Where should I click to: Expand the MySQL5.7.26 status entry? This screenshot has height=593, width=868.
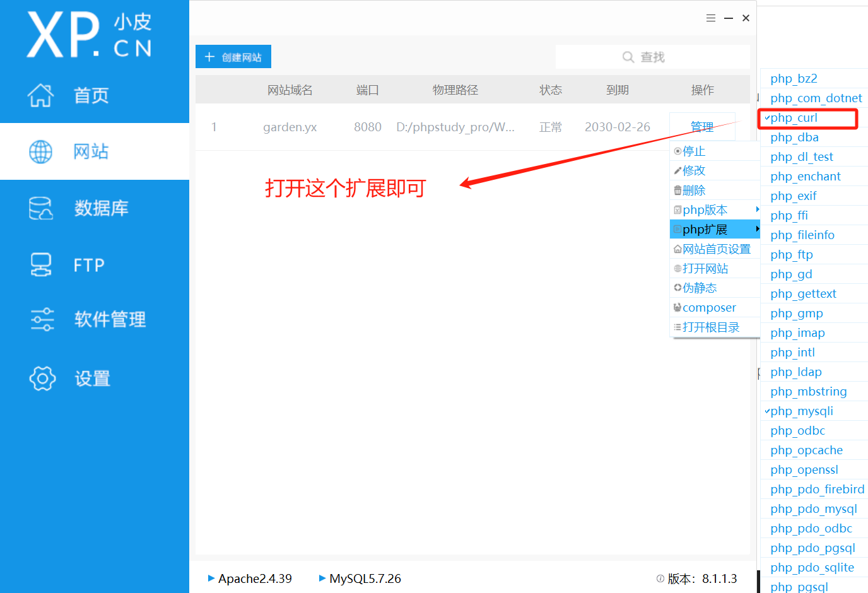(360, 578)
